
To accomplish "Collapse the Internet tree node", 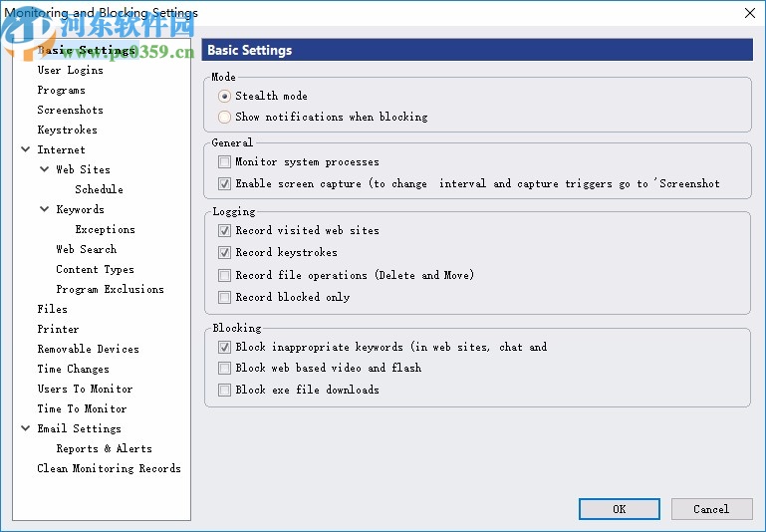I will 26,149.
